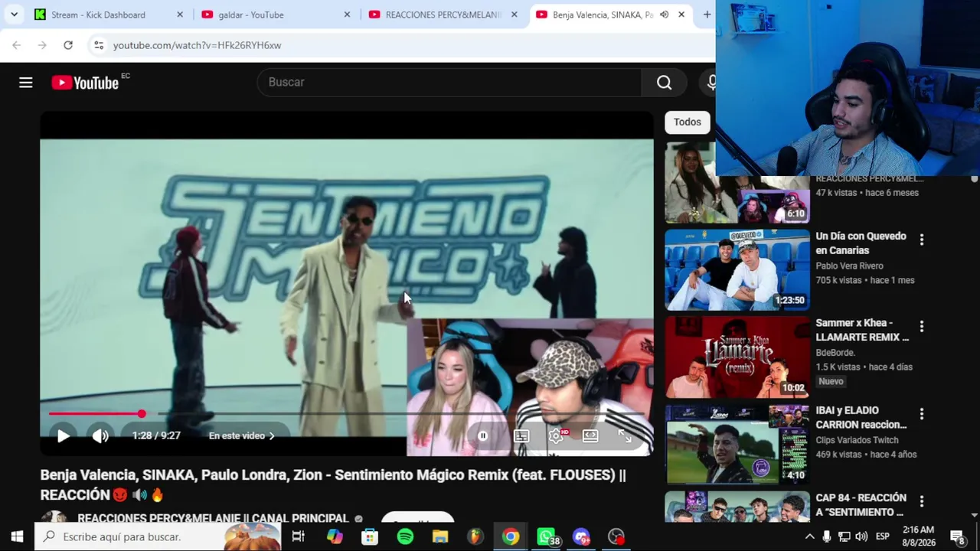Screen dimensions: 980x551
Task: Open the Windows notification center
Action: (957, 536)
